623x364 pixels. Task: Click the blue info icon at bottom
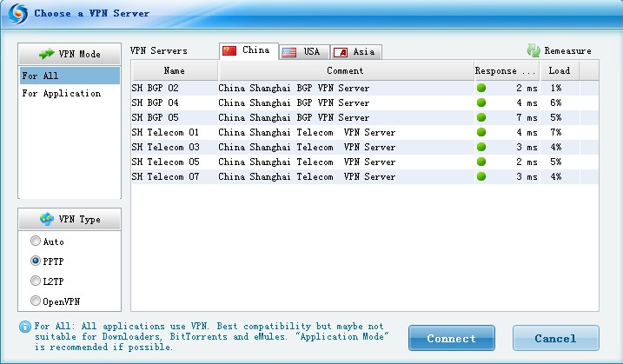coord(24,327)
